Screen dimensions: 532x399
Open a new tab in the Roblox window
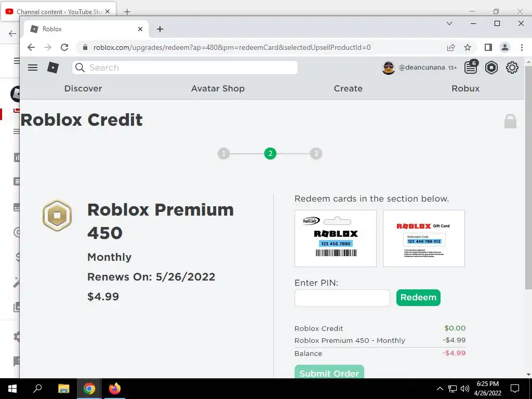pyautogui.click(x=160, y=29)
